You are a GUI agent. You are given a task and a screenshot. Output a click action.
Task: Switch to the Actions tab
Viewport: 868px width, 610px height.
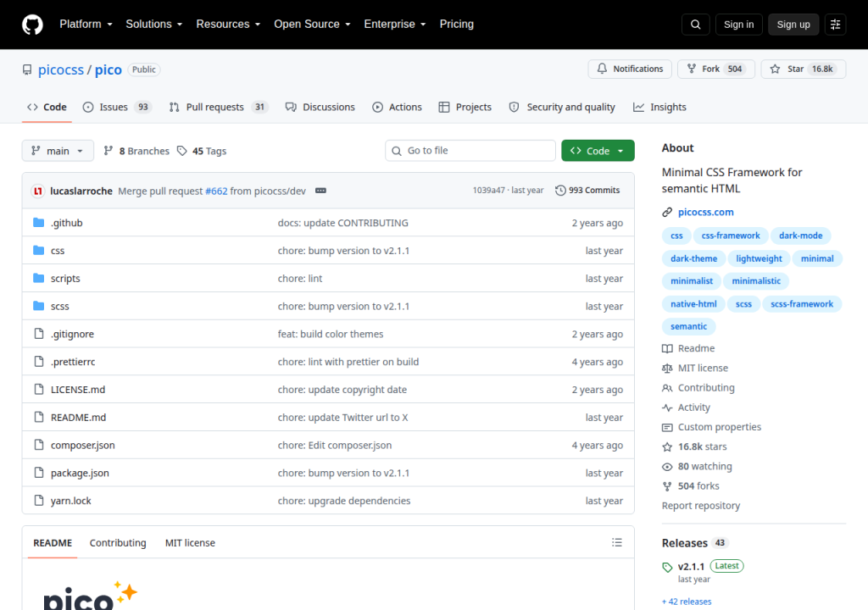[x=397, y=107]
